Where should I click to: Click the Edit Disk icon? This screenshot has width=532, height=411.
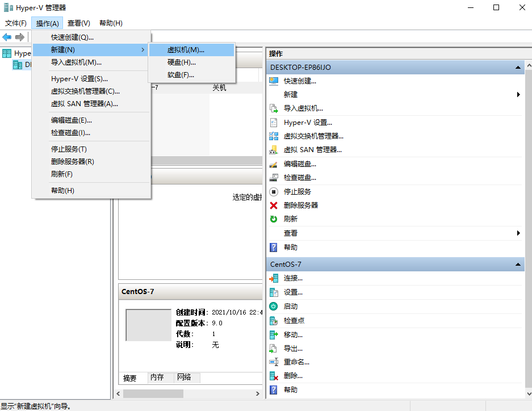click(x=274, y=164)
